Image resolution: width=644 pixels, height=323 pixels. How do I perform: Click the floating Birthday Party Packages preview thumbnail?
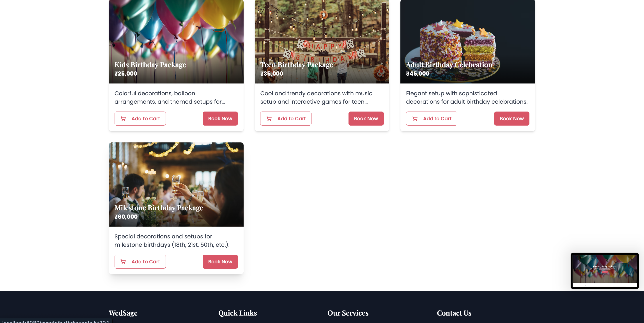click(x=605, y=271)
